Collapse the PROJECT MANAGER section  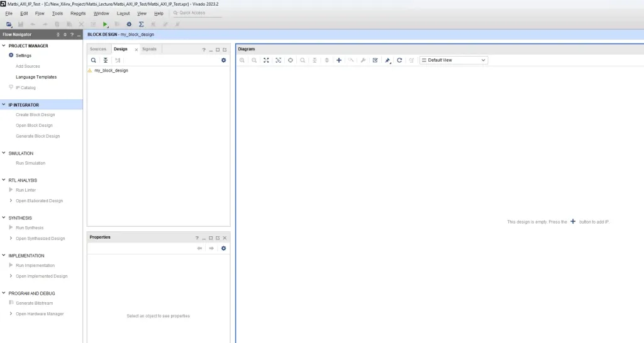point(4,45)
